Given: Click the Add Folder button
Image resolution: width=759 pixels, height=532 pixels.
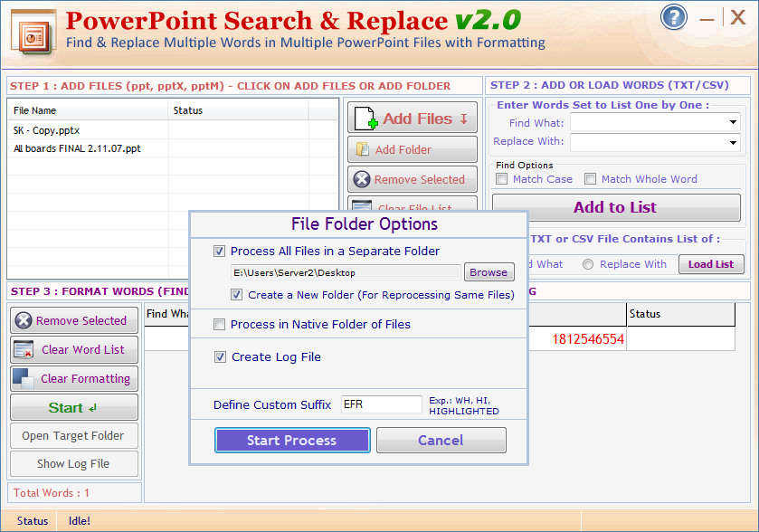Looking at the screenshot, I should [x=412, y=149].
